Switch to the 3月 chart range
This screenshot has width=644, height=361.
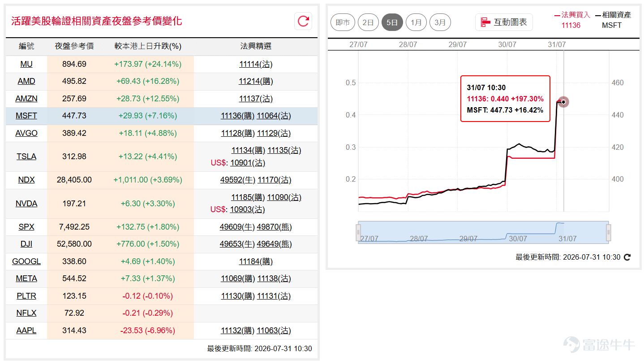tap(440, 22)
